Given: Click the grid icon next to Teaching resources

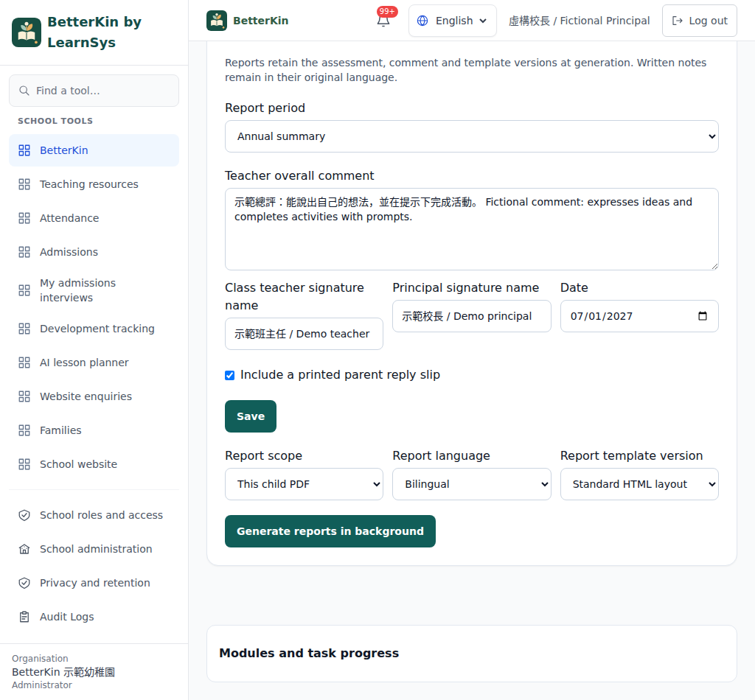Looking at the screenshot, I should click(24, 184).
